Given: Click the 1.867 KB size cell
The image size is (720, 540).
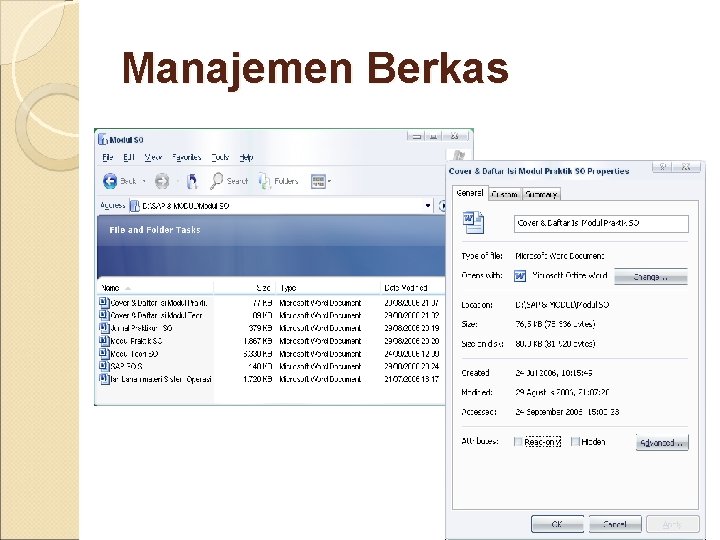Looking at the screenshot, I should (258, 341).
